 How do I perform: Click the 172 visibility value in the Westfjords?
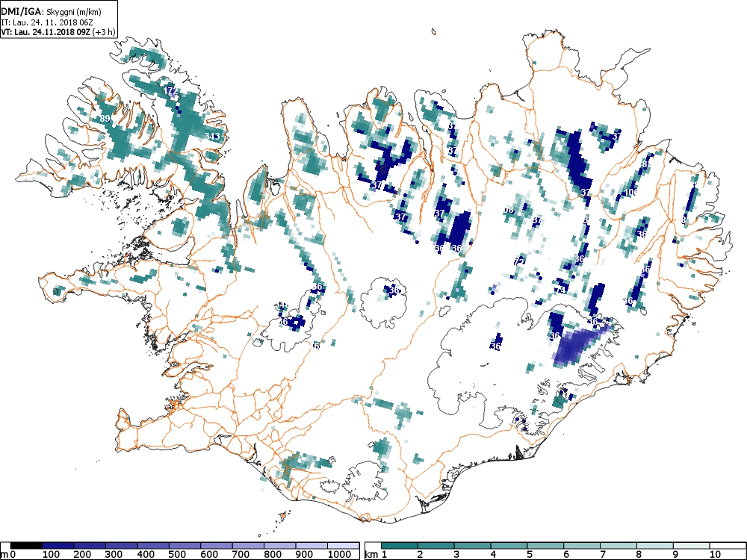coord(170,91)
